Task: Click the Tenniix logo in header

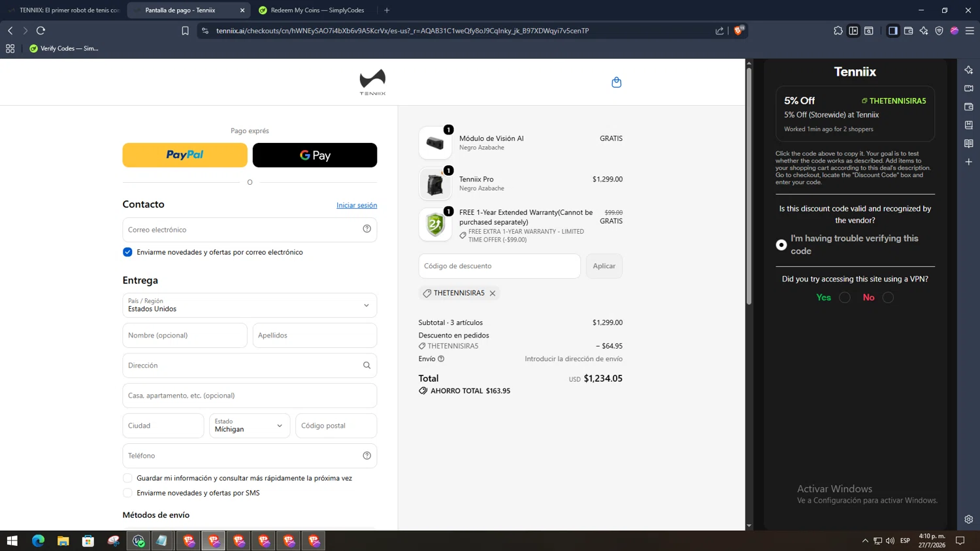Action: 372,82
